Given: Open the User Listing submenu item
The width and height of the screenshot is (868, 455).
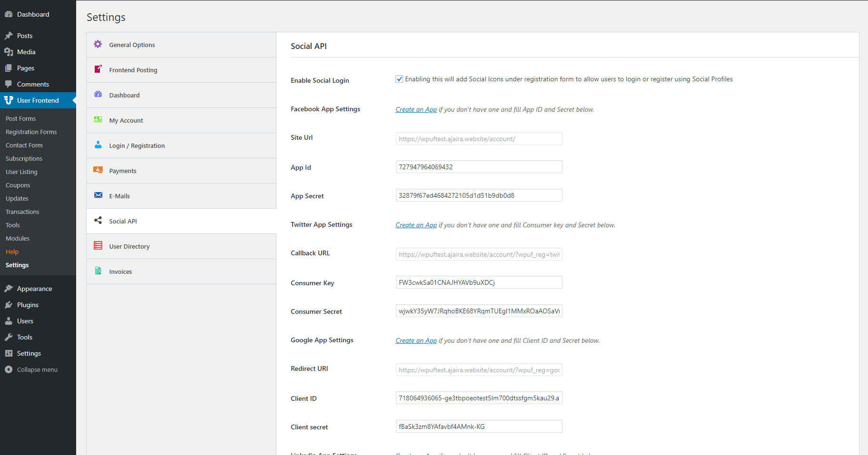Looking at the screenshot, I should coord(21,172).
